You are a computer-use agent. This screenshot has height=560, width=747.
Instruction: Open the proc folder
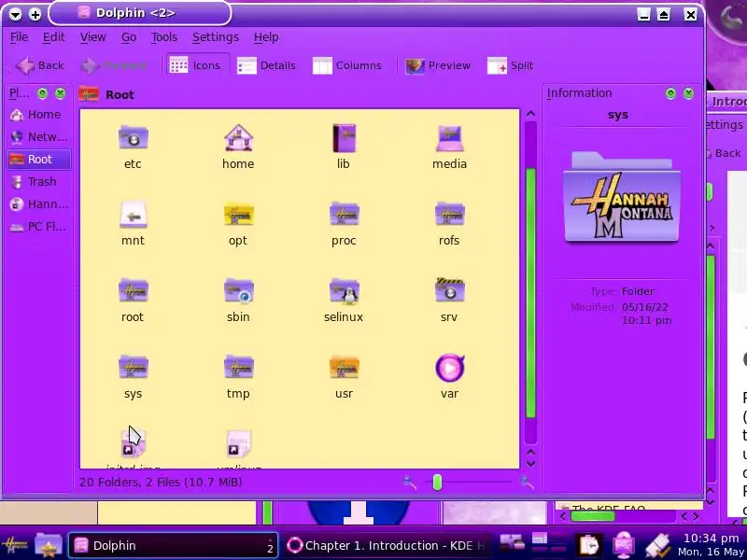[344, 215]
